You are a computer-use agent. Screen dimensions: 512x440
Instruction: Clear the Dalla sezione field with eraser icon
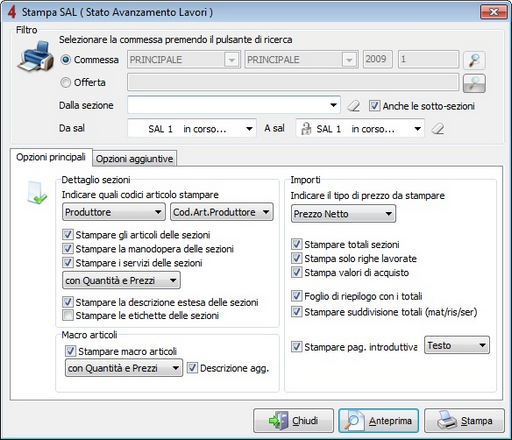(354, 106)
